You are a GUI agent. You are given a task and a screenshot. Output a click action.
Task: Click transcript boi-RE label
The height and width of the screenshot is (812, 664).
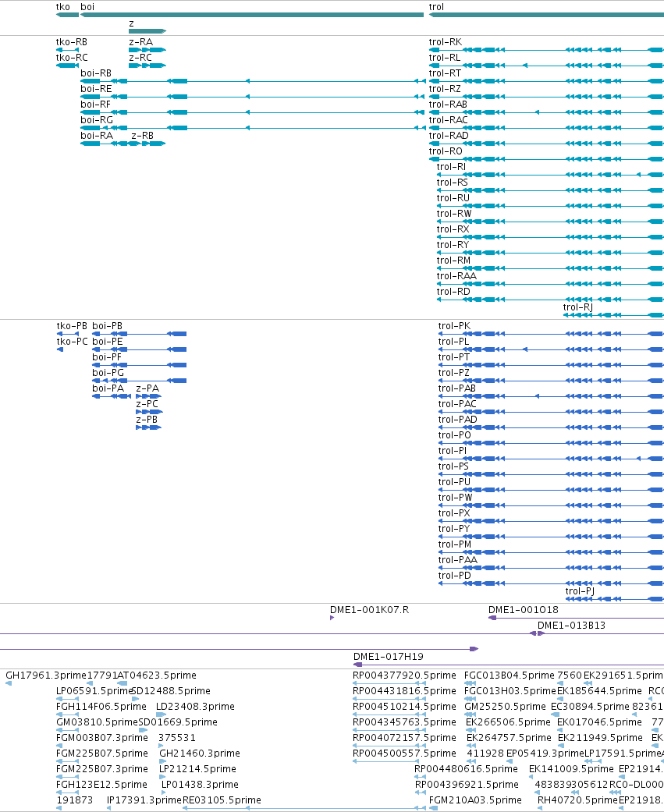96,89
